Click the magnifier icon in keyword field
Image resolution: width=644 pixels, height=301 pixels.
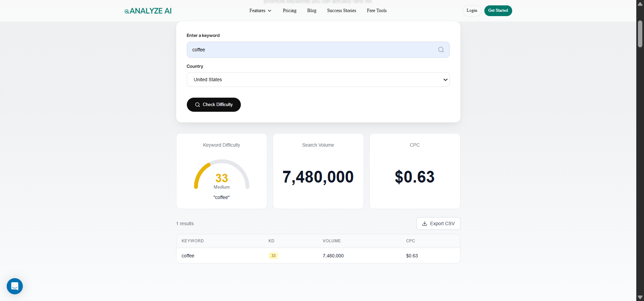click(x=441, y=50)
